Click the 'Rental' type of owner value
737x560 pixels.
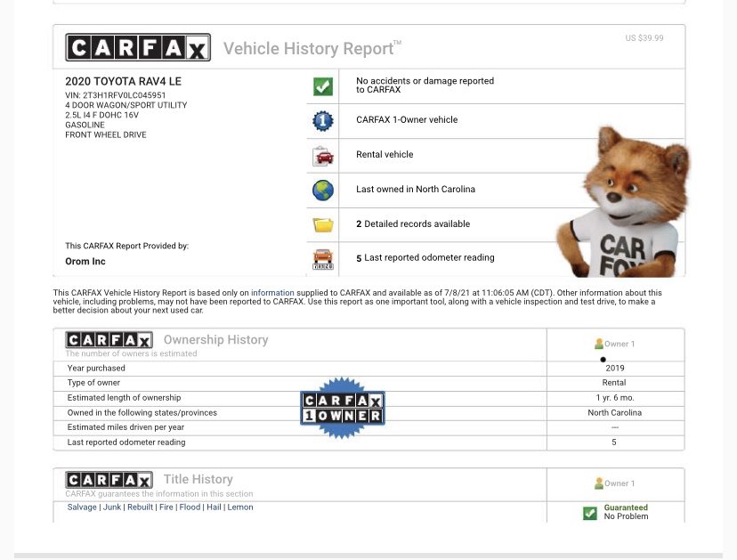614,383
